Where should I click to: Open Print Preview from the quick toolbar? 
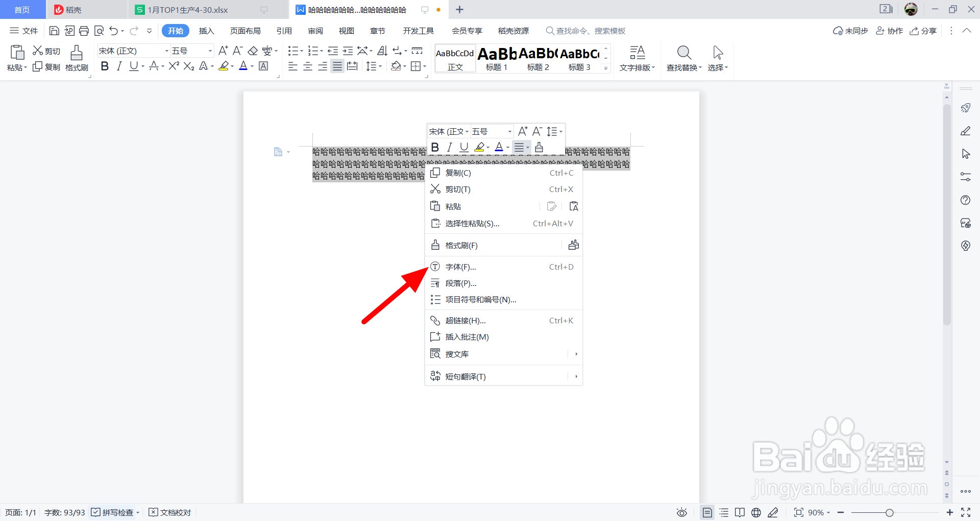pos(99,31)
